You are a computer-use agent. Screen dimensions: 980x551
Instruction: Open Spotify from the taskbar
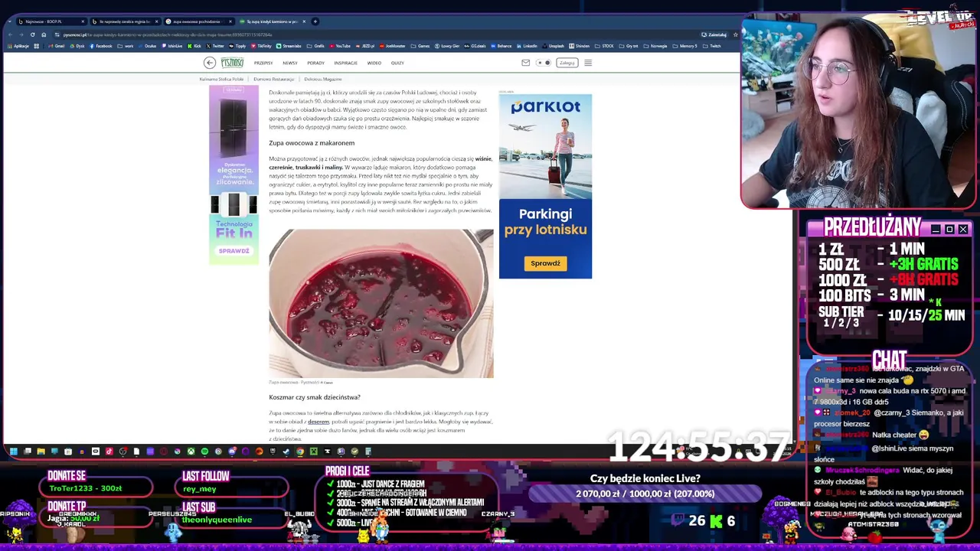(x=204, y=452)
